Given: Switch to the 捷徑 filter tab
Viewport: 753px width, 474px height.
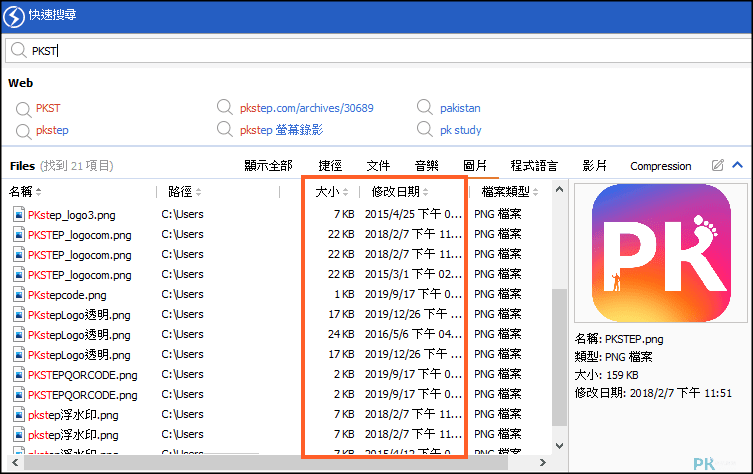Looking at the screenshot, I should coord(330,166).
